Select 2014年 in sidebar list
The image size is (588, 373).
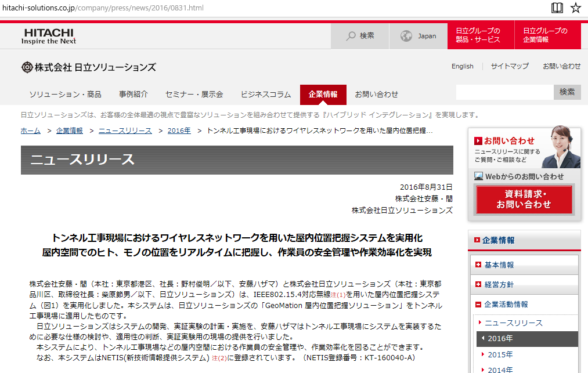[x=500, y=370]
